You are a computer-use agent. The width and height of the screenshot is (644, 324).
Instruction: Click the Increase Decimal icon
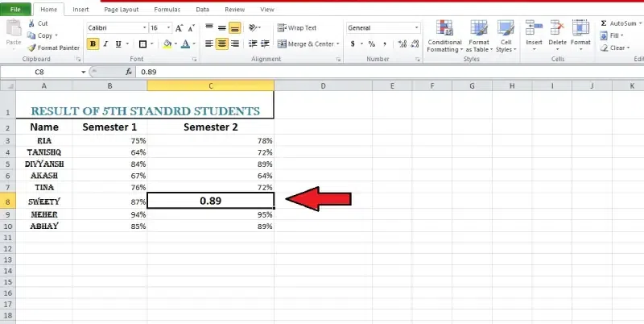point(402,44)
